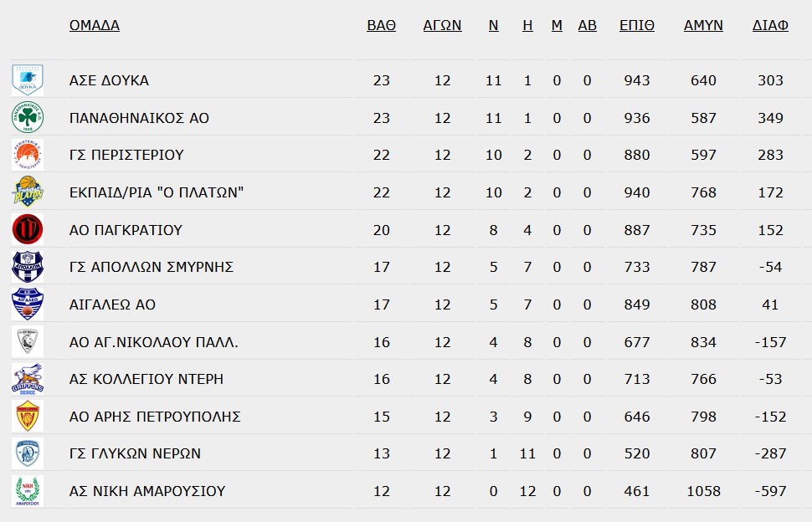Click the ΑΡΗΣ ΠΕΤΡΟΥΠΟΛΗΣ yellow-red shield
The width and height of the screenshot is (812, 522).
[x=28, y=416]
